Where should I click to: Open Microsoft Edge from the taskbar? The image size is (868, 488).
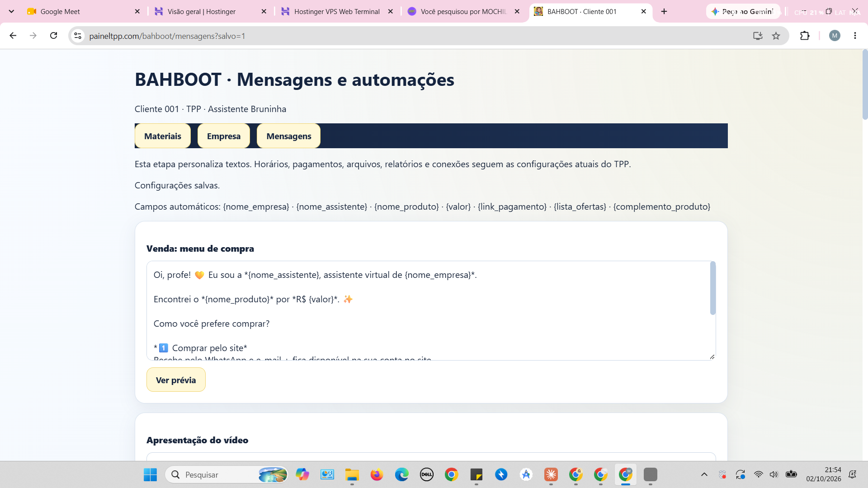[402, 474]
